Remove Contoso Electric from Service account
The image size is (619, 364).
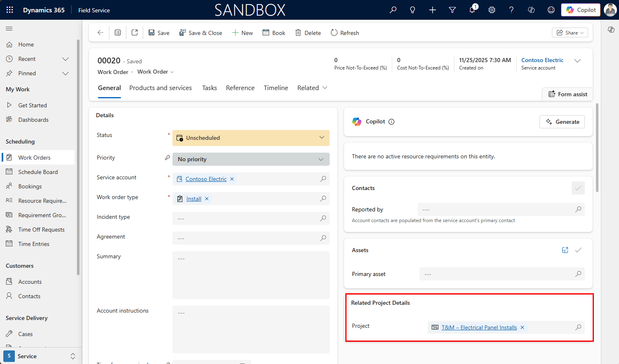[232, 179]
